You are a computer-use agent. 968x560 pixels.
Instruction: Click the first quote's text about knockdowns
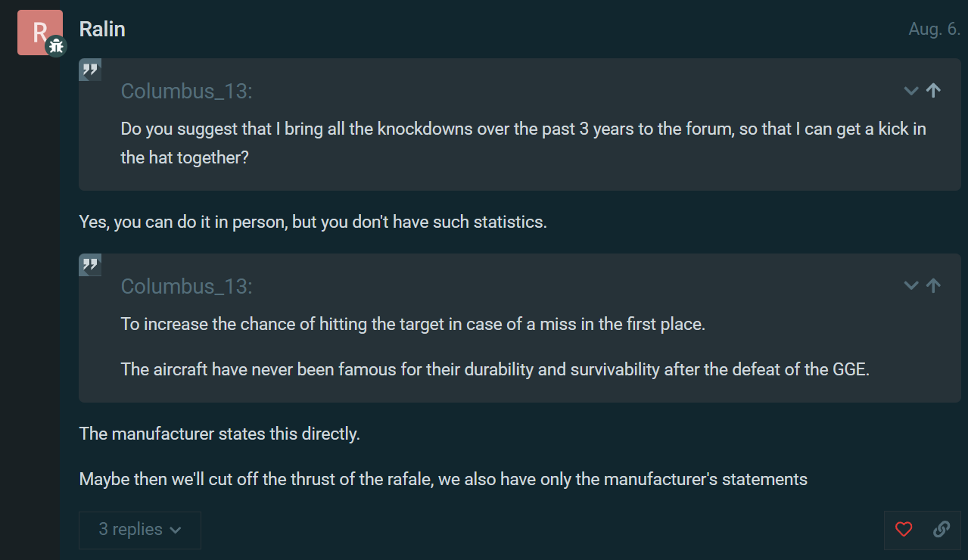pyautogui.click(x=524, y=144)
